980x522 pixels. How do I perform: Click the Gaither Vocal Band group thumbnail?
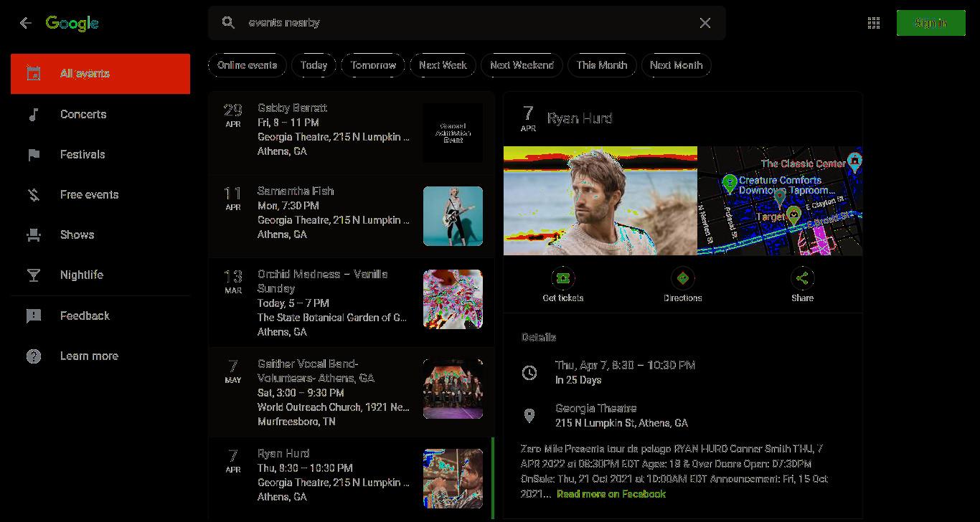point(453,389)
